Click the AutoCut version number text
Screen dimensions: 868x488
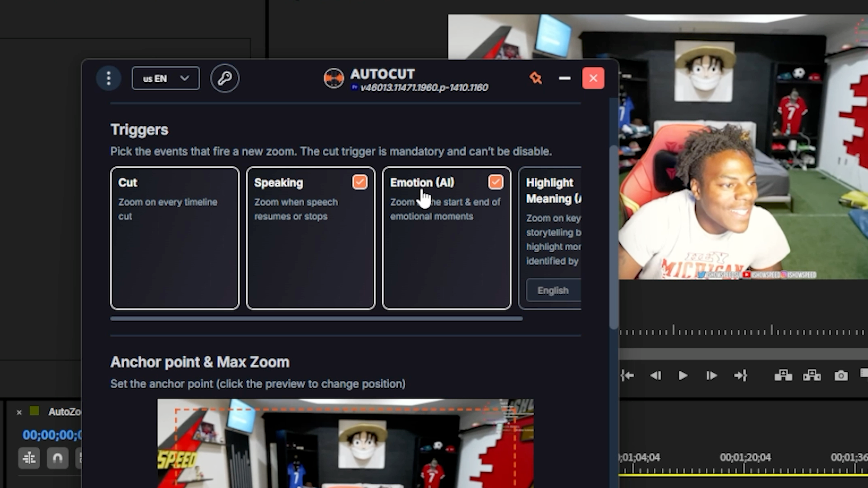click(x=424, y=88)
